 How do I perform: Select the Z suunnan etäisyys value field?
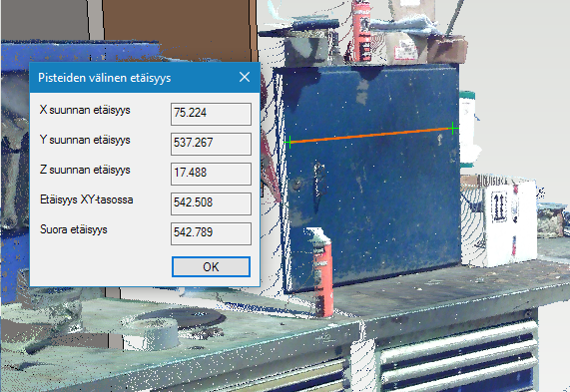tap(211, 174)
